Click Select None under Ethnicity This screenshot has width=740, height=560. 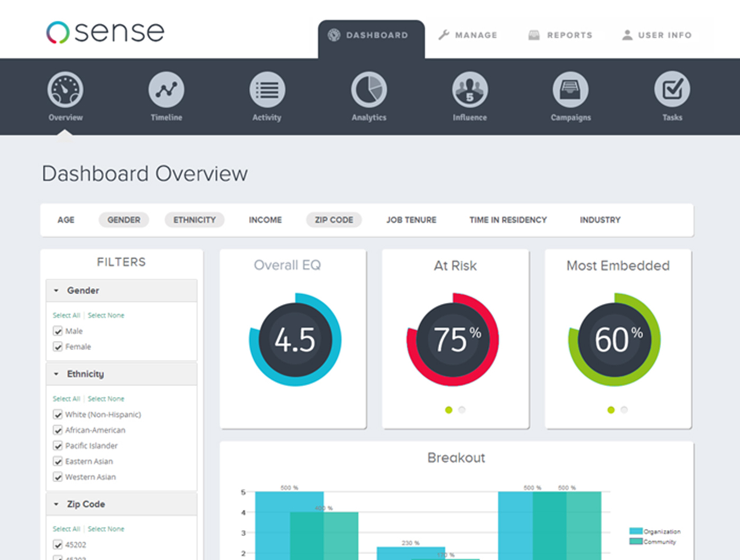pos(106,399)
